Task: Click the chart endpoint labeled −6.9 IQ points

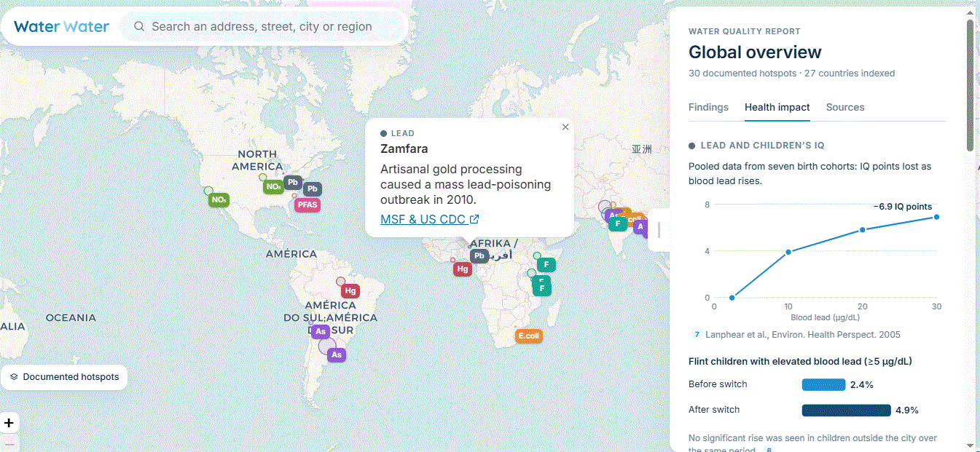Action: click(x=937, y=217)
